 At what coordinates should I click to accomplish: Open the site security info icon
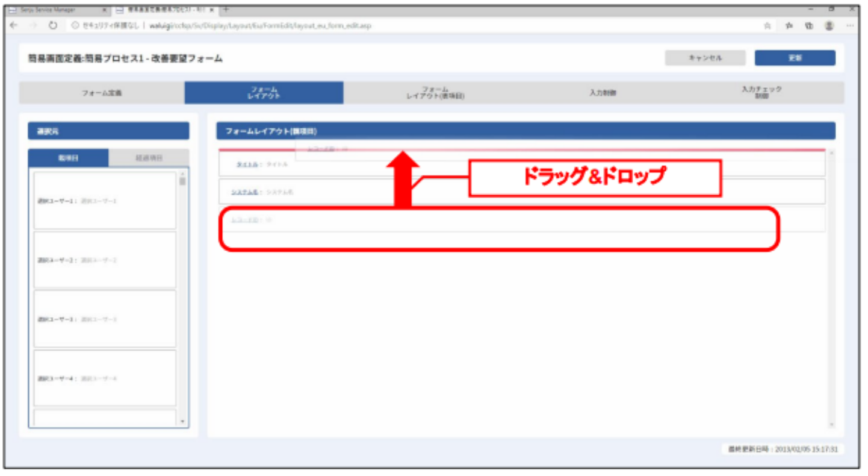coord(74,26)
